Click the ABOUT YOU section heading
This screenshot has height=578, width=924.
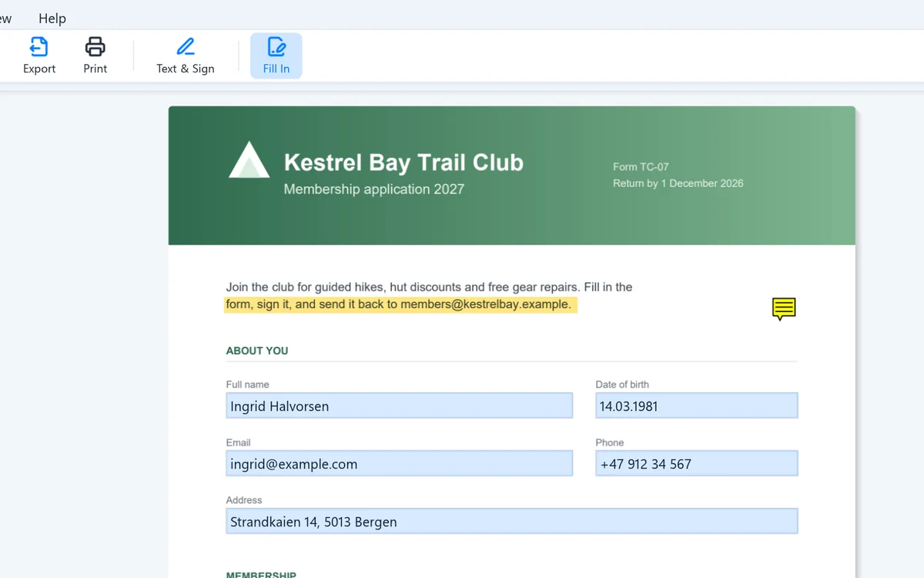[257, 351]
